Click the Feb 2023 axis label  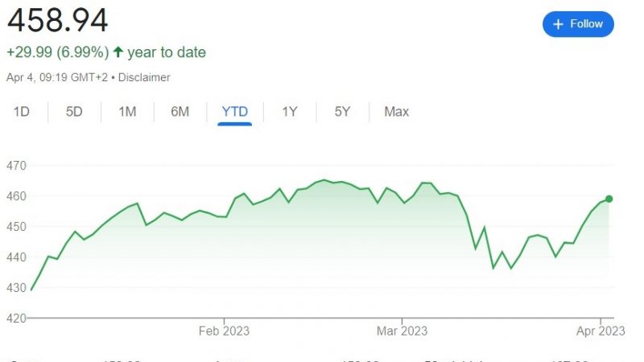coord(224,331)
